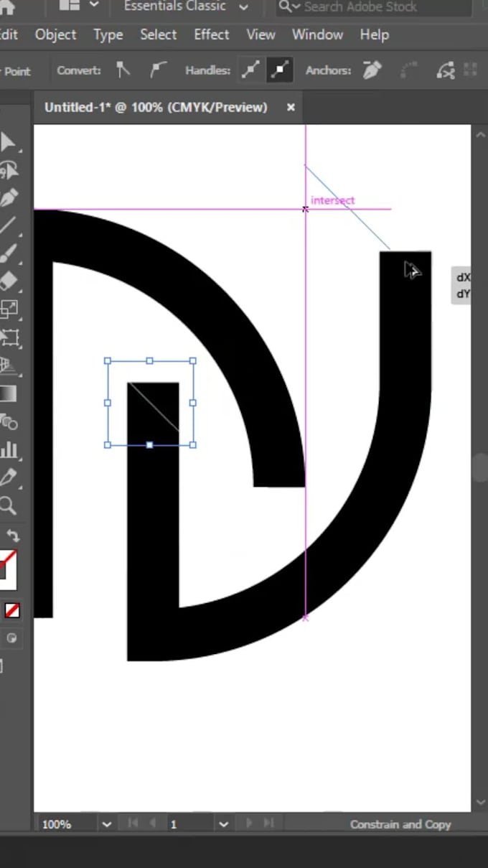The image size is (488, 868).
Task: Select the Column Graph tool
Action: pyautogui.click(x=8, y=450)
